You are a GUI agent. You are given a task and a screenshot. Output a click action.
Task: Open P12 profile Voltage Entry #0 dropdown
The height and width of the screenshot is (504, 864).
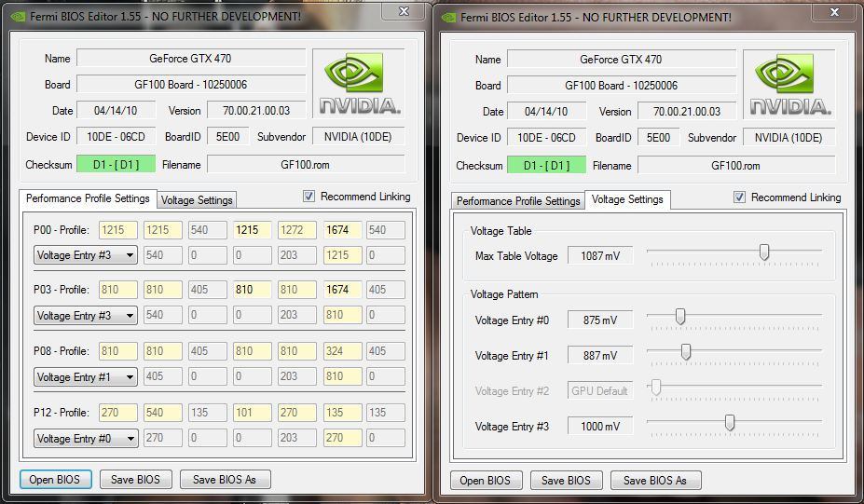click(x=86, y=439)
